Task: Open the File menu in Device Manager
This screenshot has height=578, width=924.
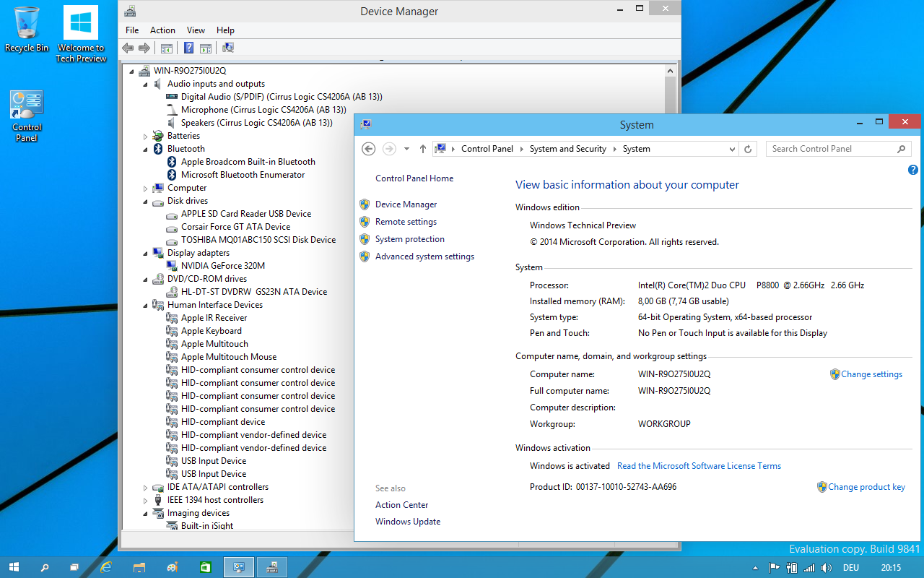Action: click(132, 30)
